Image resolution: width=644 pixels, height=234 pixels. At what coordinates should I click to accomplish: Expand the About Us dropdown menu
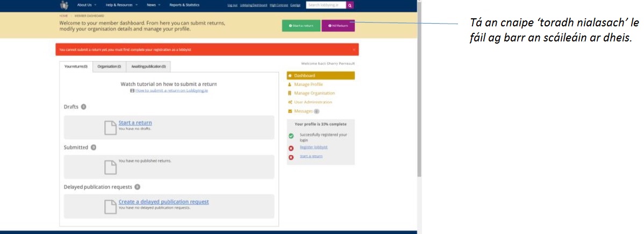pos(87,5)
